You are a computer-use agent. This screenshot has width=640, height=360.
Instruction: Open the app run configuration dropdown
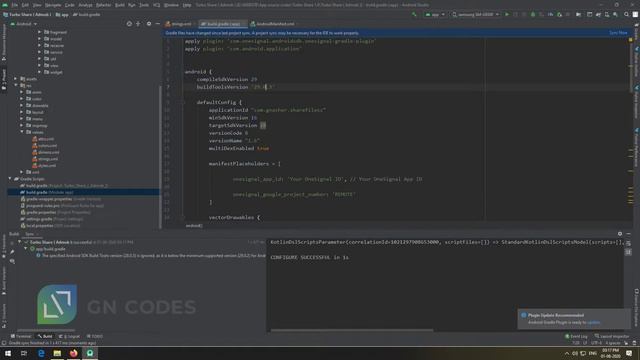click(x=435, y=15)
